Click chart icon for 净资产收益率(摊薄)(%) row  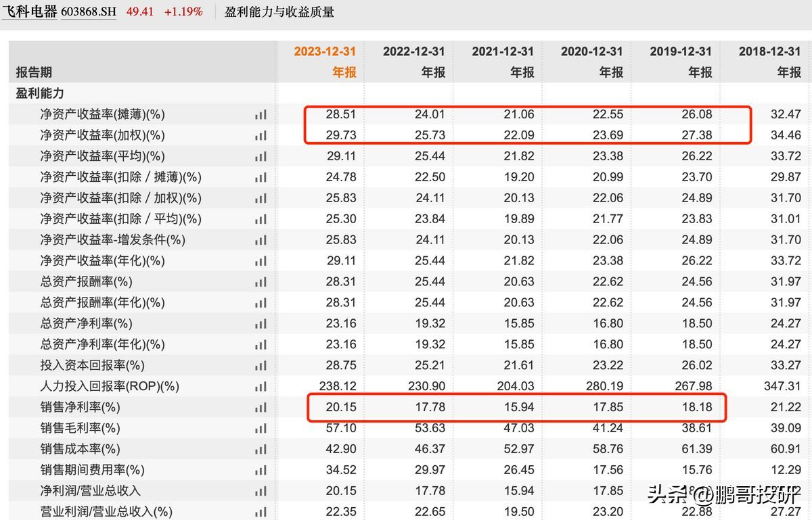(x=261, y=114)
